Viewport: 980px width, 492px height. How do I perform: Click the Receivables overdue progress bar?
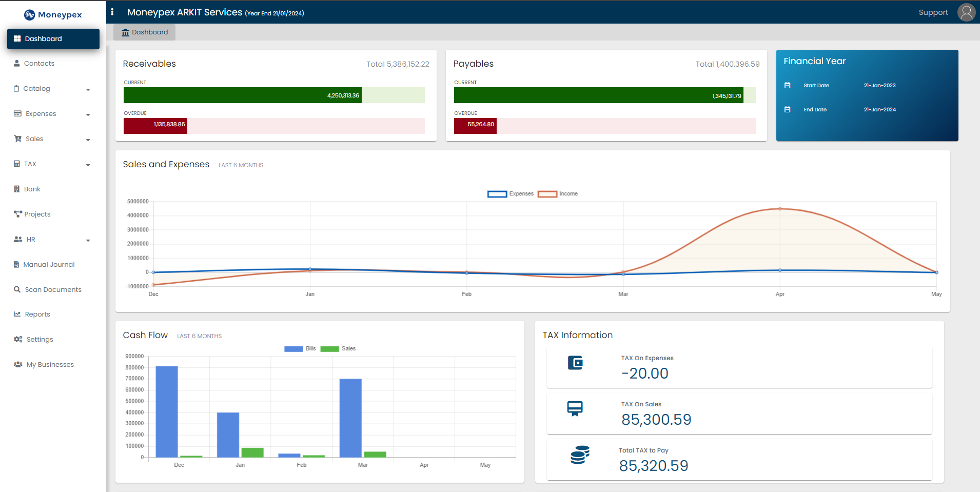click(155, 126)
